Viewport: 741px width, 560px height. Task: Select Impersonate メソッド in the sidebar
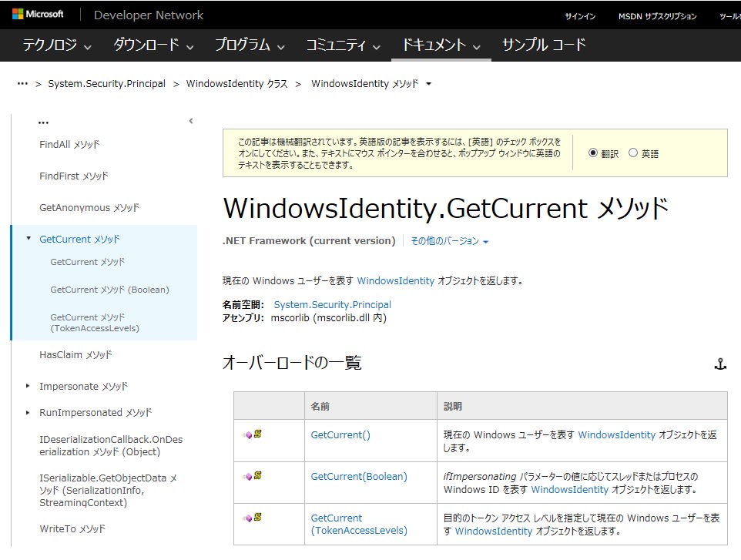pyautogui.click(x=84, y=387)
